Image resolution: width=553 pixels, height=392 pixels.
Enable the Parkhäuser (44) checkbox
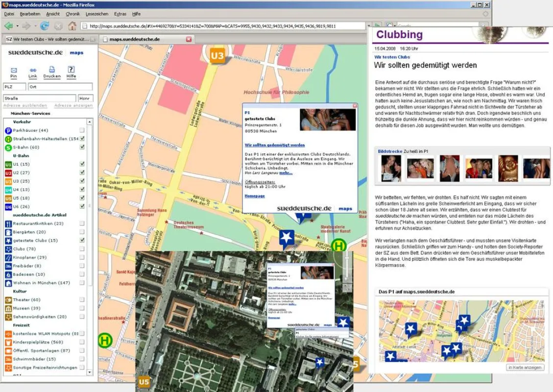(82, 130)
